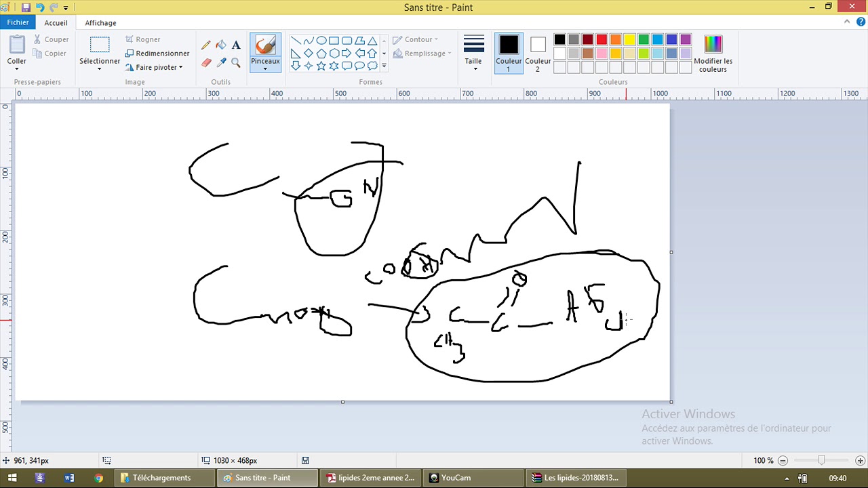This screenshot has width=868, height=488.
Task: Pick the triangle shape
Action: (x=372, y=41)
